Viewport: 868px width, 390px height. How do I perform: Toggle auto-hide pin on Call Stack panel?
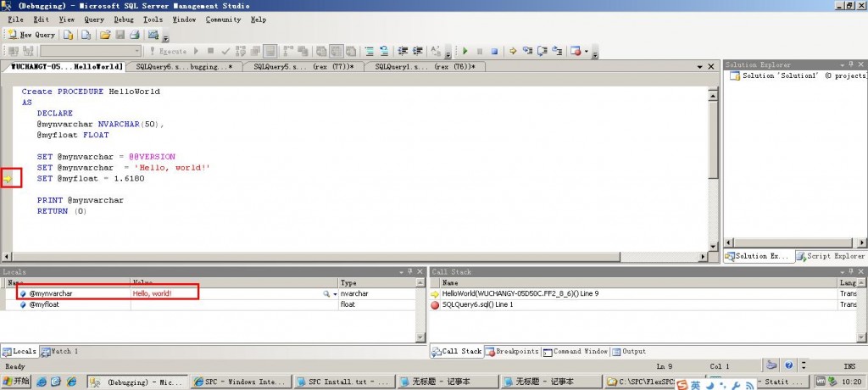852,272
